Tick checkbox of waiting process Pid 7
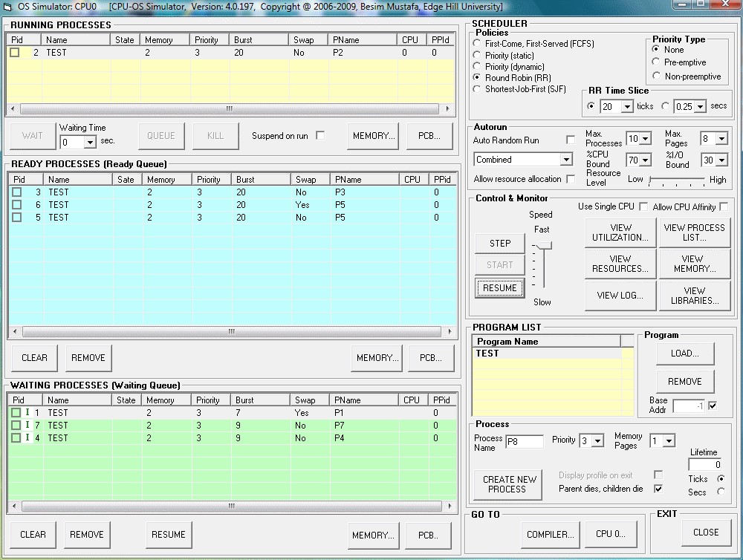 [x=16, y=426]
